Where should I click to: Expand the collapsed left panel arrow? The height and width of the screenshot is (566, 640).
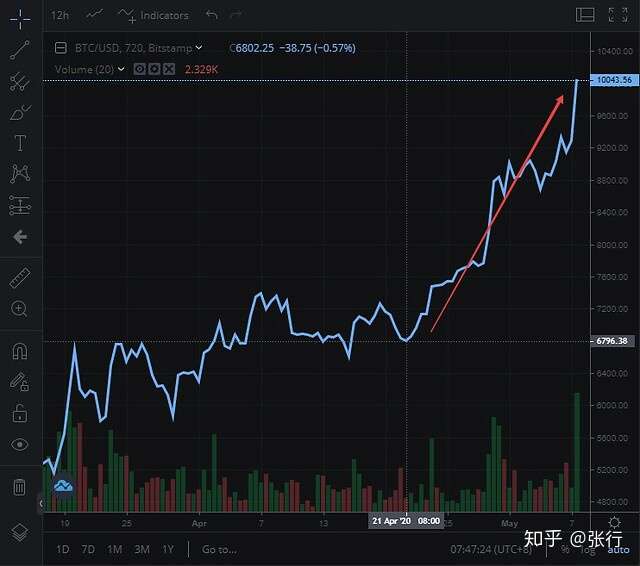coord(41,503)
